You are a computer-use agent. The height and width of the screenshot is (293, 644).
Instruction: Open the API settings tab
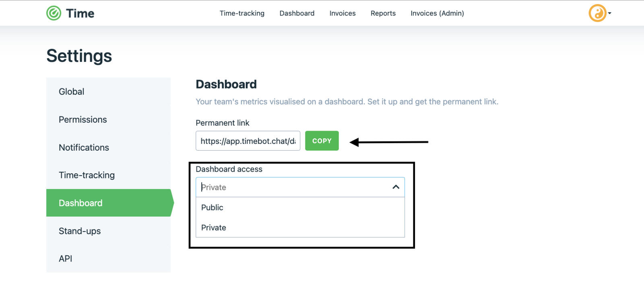pyautogui.click(x=108, y=258)
